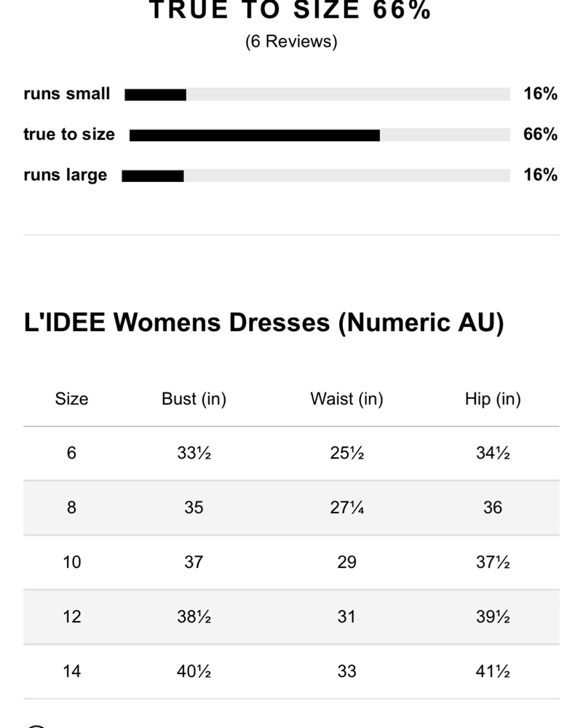583x728 pixels.
Task: Click the 66% value beside true to size
Action: pyautogui.click(x=540, y=134)
